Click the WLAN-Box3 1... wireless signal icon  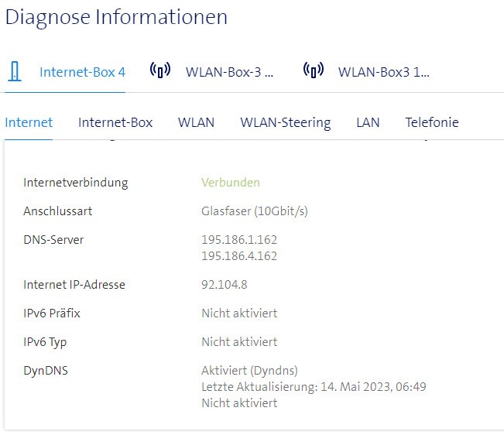pyautogui.click(x=313, y=71)
